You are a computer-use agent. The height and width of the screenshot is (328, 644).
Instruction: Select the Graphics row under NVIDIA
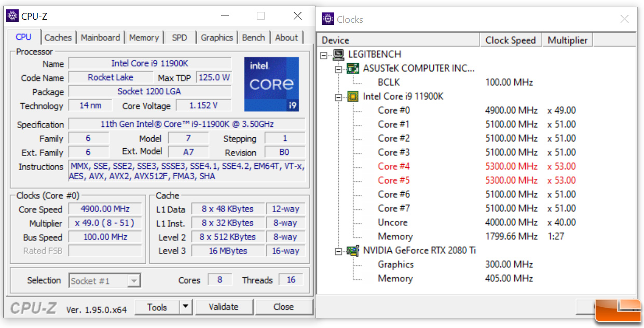(395, 264)
